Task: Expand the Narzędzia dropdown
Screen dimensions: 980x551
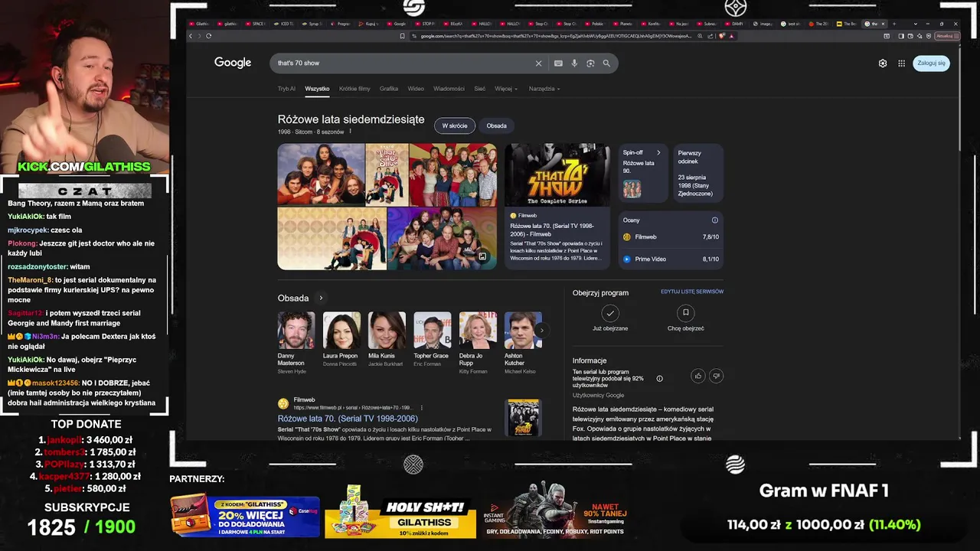Action: pyautogui.click(x=544, y=89)
